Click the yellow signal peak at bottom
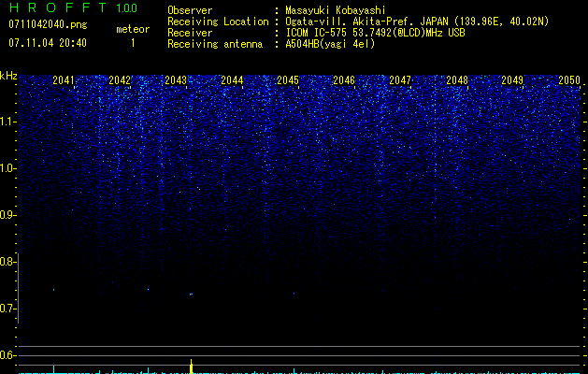588x374 pixels. 192,367
